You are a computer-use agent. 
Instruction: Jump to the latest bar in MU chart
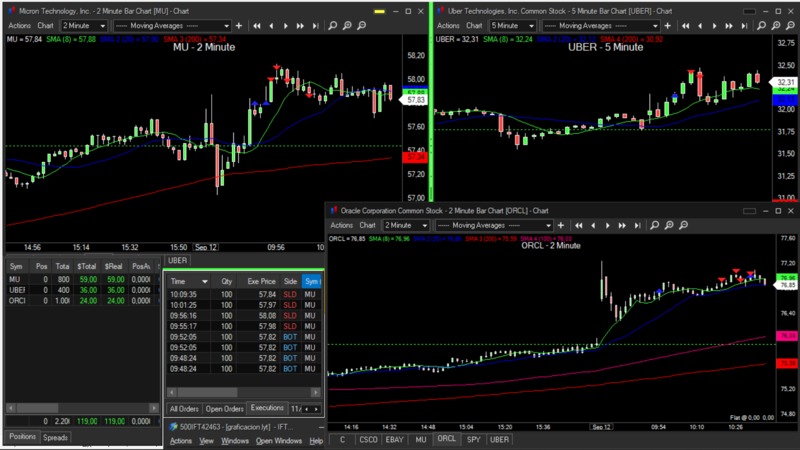[x=315, y=26]
